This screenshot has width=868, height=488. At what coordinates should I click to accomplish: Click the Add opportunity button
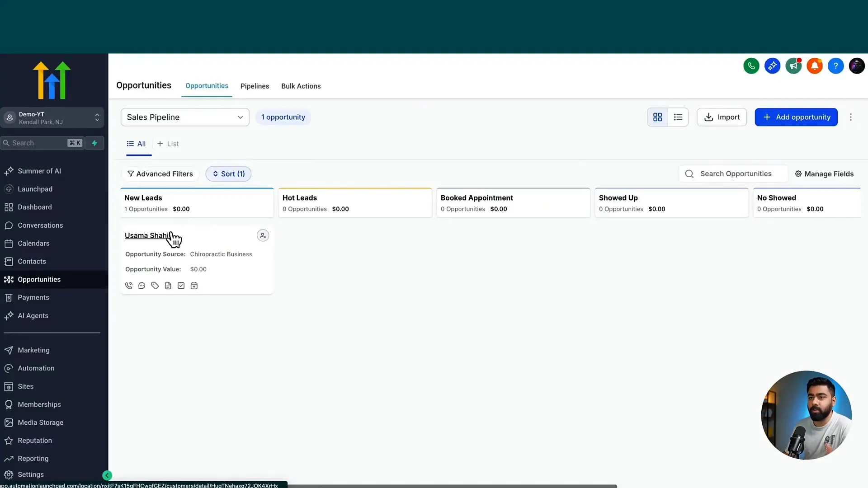[x=796, y=117]
